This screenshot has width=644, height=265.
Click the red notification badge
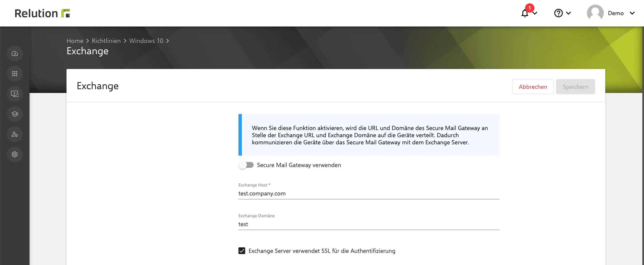point(530,8)
